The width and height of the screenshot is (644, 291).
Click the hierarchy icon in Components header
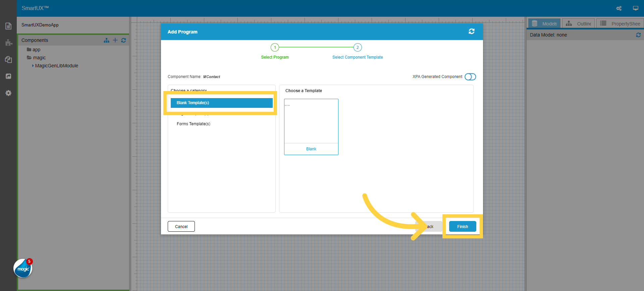(x=107, y=40)
